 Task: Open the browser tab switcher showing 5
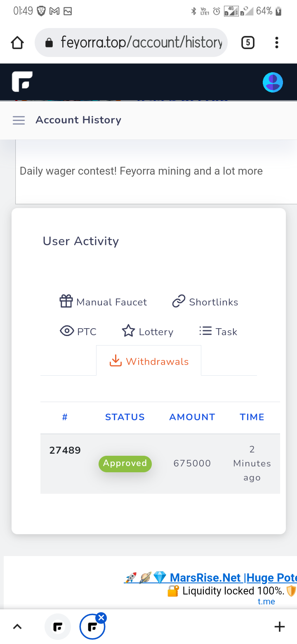click(x=247, y=43)
